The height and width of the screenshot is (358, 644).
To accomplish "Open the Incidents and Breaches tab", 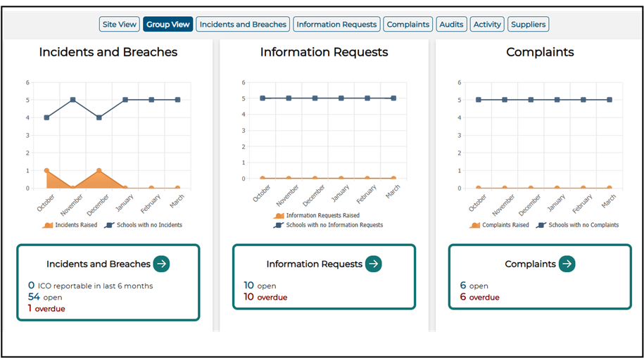I will 243,25.
